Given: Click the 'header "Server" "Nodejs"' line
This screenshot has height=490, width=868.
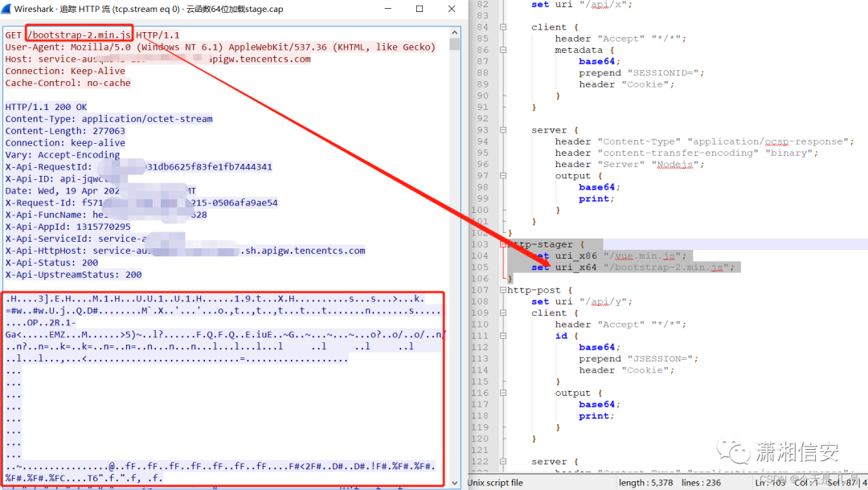Looking at the screenshot, I should 629,164.
